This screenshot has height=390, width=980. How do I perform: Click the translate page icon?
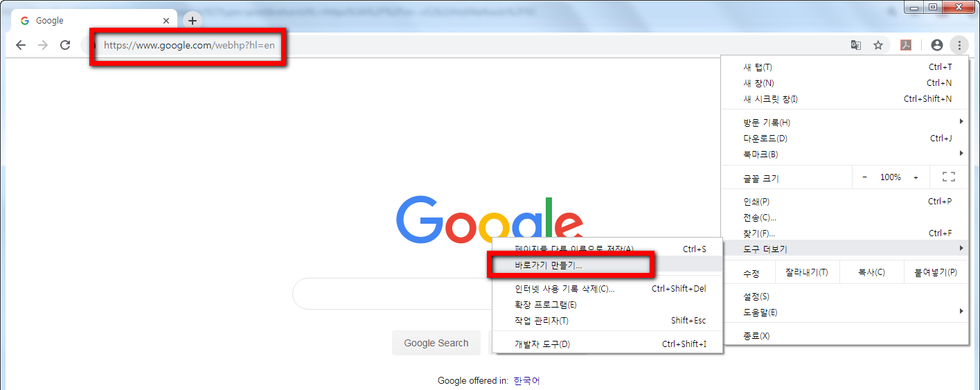click(x=856, y=45)
